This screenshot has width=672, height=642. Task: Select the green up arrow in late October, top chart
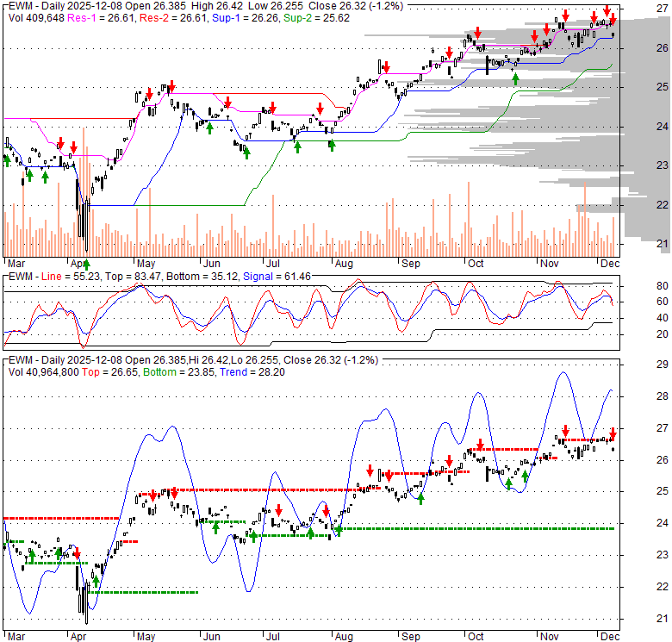coord(516,78)
